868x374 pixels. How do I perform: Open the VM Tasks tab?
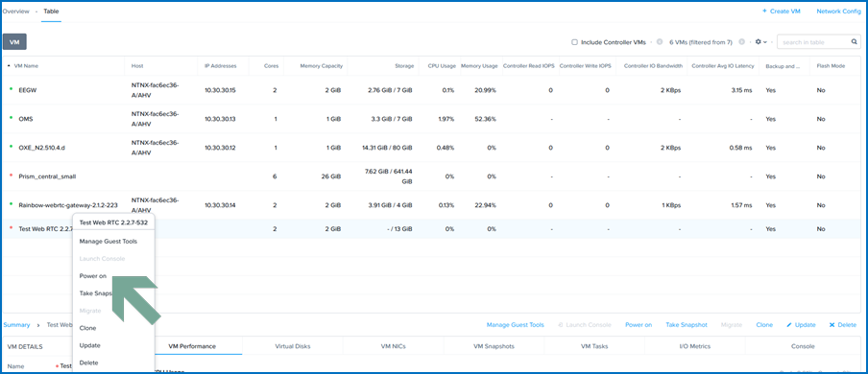[594, 346]
